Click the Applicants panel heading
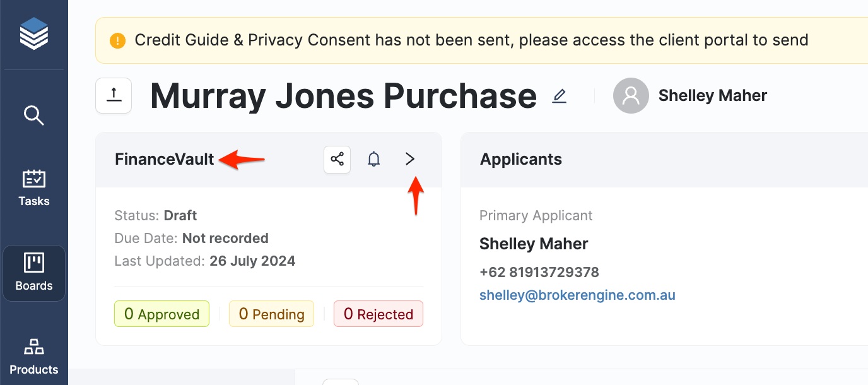Screen dimensions: 868x385 pyautogui.click(x=521, y=159)
